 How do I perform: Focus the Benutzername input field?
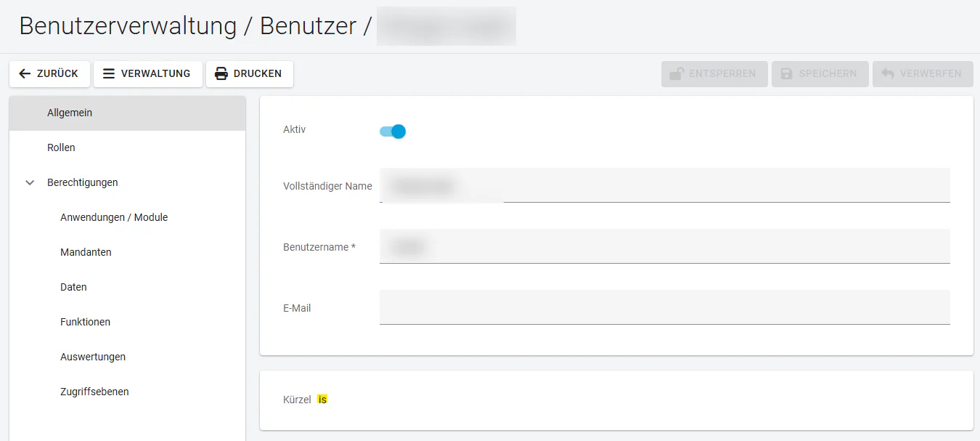(664, 246)
